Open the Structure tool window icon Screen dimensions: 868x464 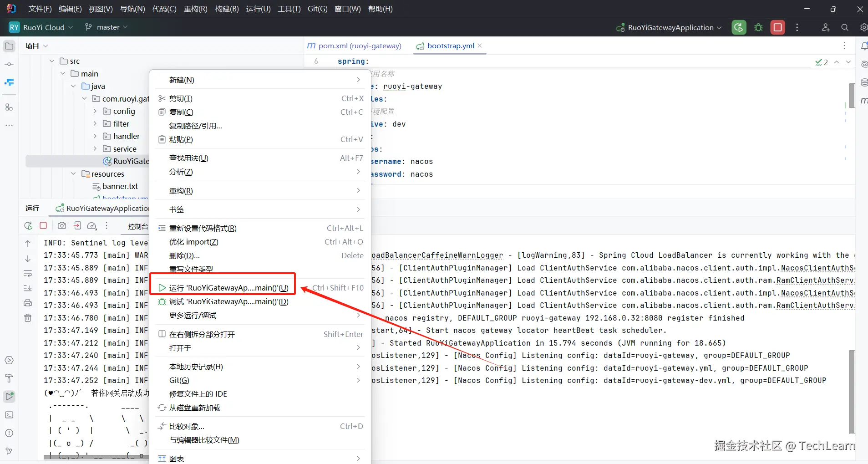pyautogui.click(x=9, y=107)
